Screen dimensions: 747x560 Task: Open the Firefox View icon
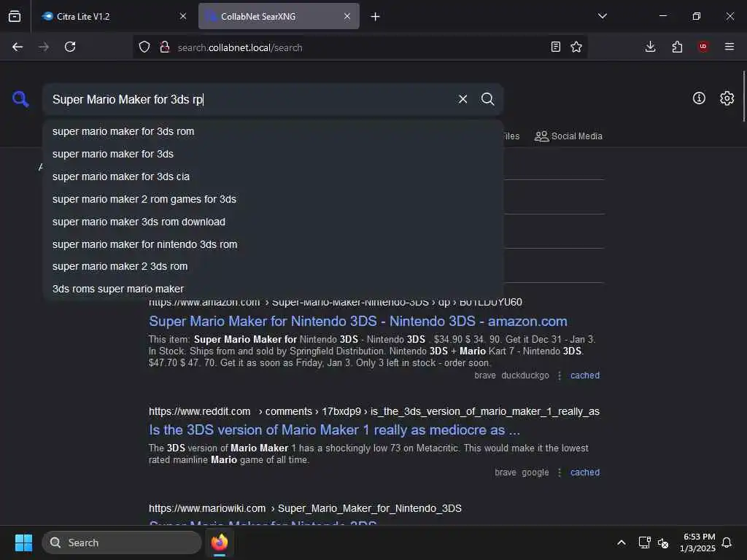[15, 16]
